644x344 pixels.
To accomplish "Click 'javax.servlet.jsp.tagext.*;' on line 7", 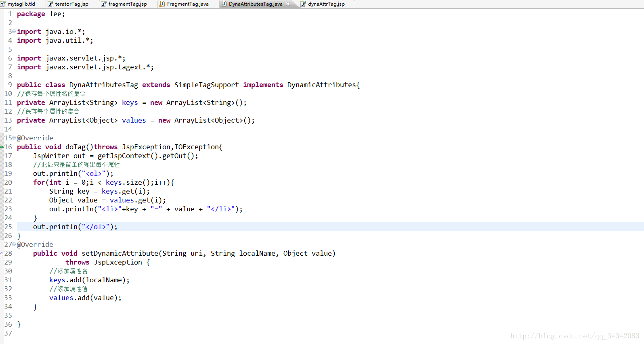I will click(100, 67).
